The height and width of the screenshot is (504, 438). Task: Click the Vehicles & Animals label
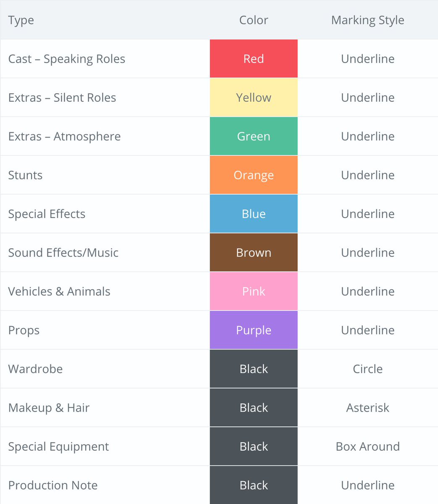click(59, 291)
